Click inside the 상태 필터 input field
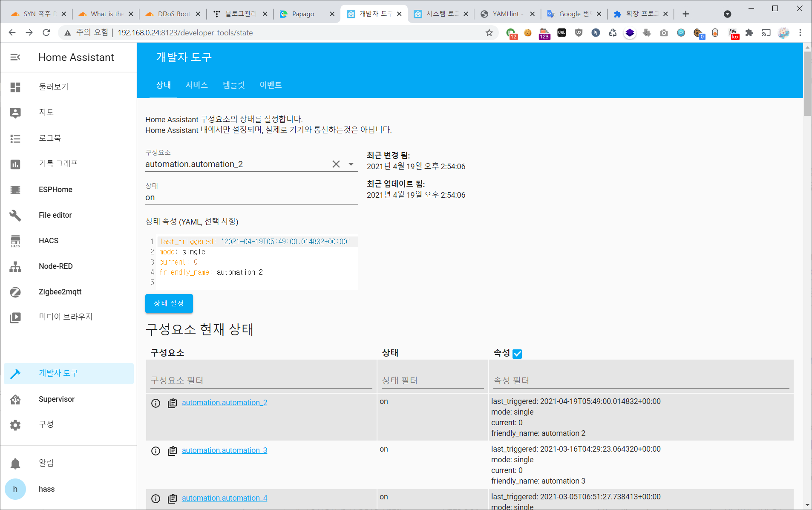The height and width of the screenshot is (510, 812). 430,380
